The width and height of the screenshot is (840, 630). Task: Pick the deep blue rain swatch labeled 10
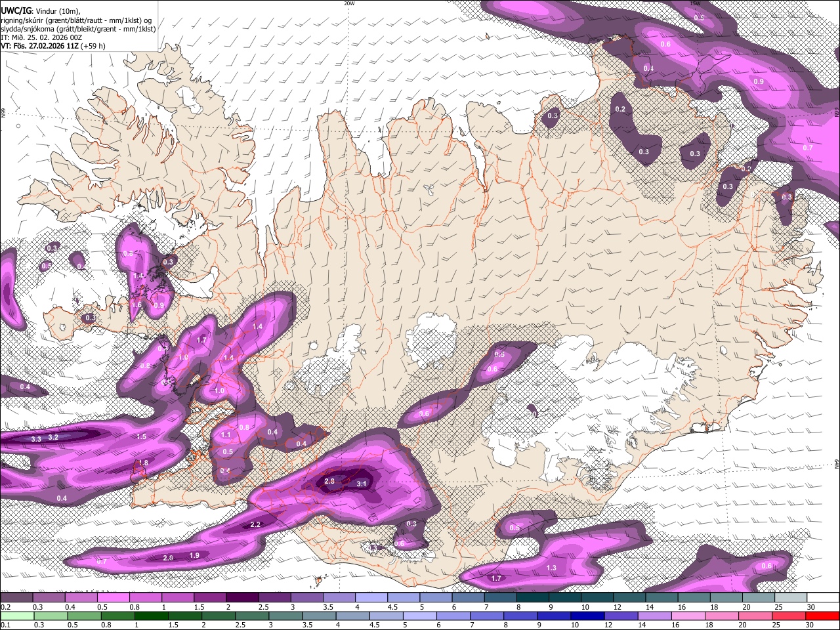588,616
